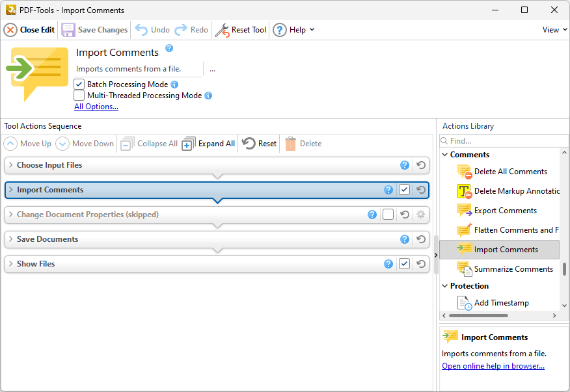Click the Reset Tool wrench icon

[x=222, y=30]
